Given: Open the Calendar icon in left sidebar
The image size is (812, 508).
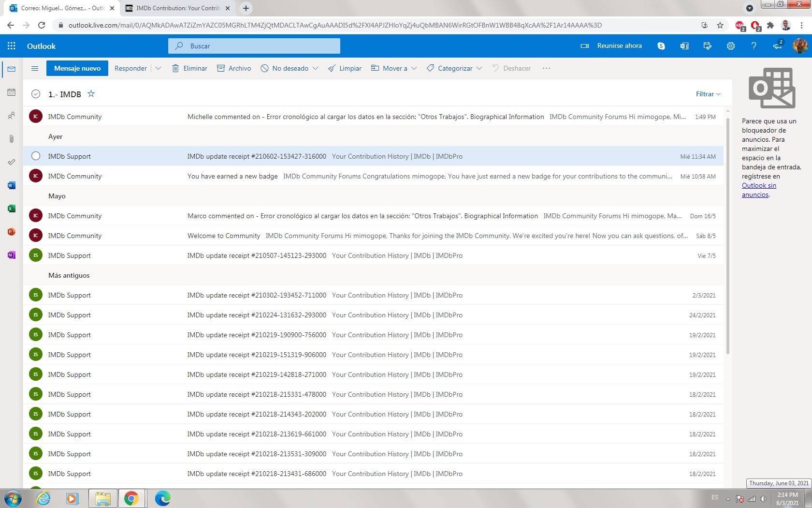Looking at the screenshot, I should [x=12, y=92].
